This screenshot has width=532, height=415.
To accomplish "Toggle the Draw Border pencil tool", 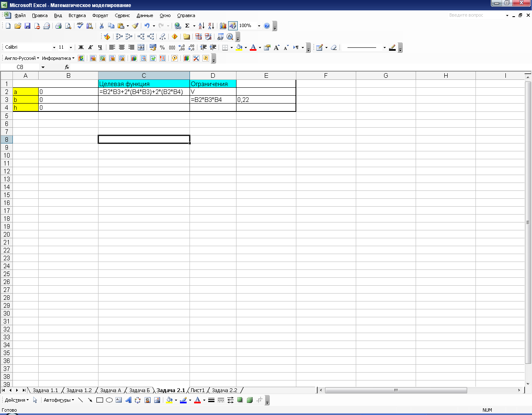I will pyautogui.click(x=319, y=47).
